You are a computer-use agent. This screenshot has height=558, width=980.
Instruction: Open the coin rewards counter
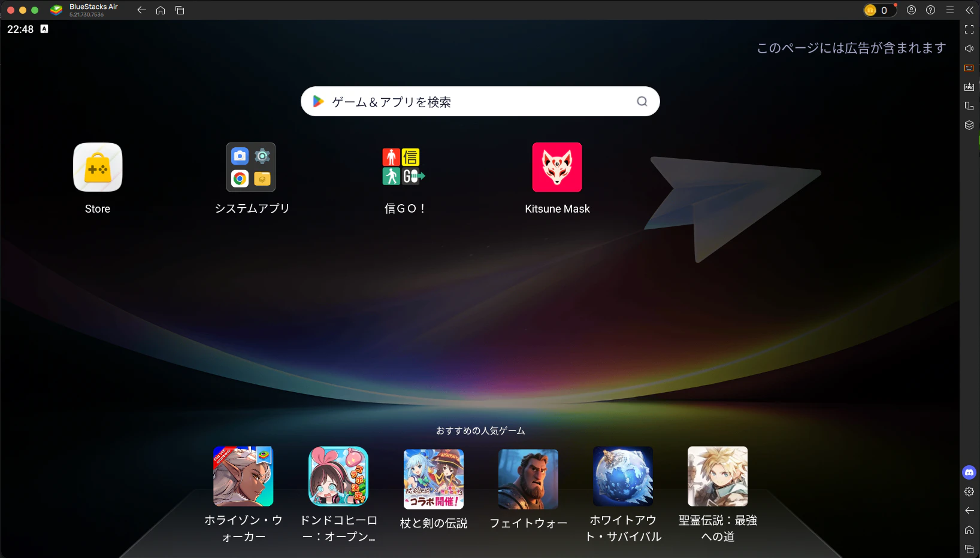click(x=879, y=10)
